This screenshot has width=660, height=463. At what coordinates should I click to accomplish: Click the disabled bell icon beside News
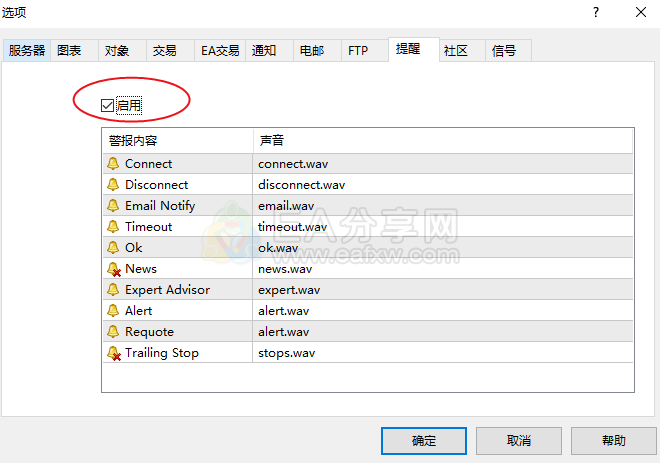(x=114, y=269)
